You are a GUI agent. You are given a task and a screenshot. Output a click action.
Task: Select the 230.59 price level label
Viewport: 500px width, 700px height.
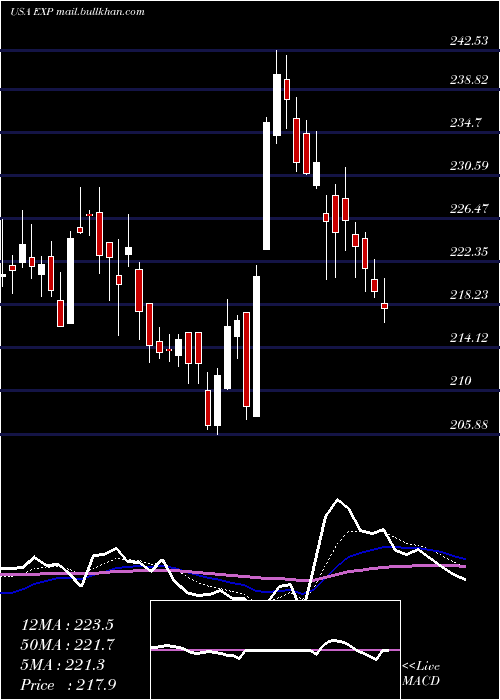click(x=468, y=166)
